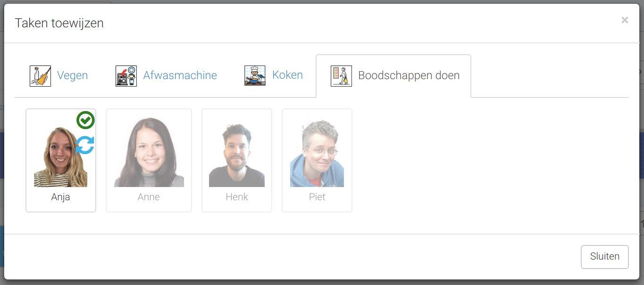Close the Taken toewijzen dialog with X
644x285 pixels.
tap(625, 20)
